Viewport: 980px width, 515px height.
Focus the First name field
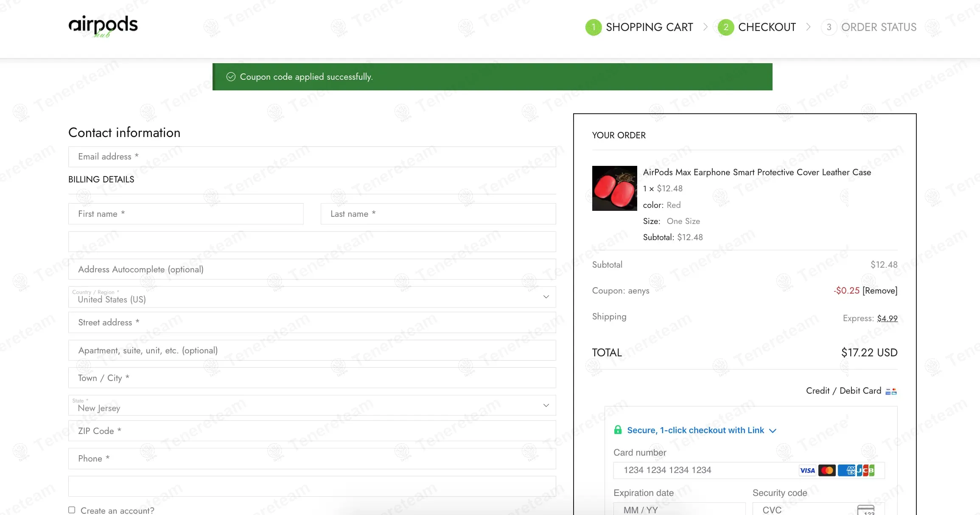click(x=186, y=214)
